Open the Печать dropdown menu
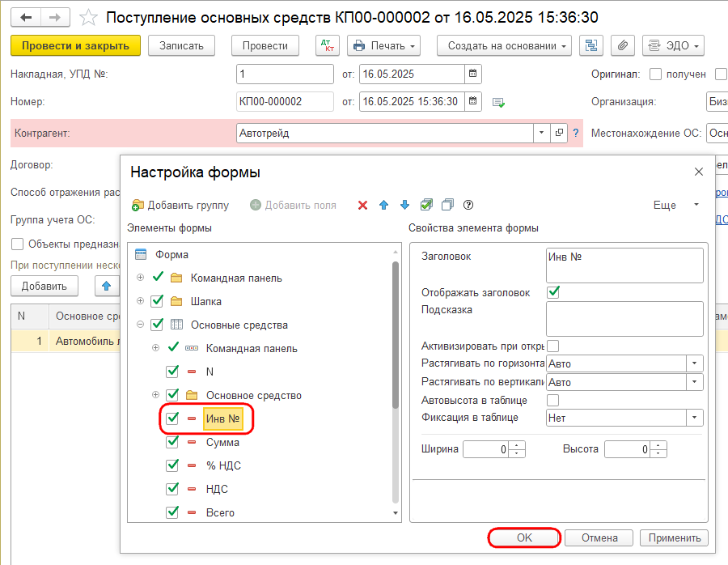Image resolution: width=728 pixels, height=565 pixels. [384, 45]
